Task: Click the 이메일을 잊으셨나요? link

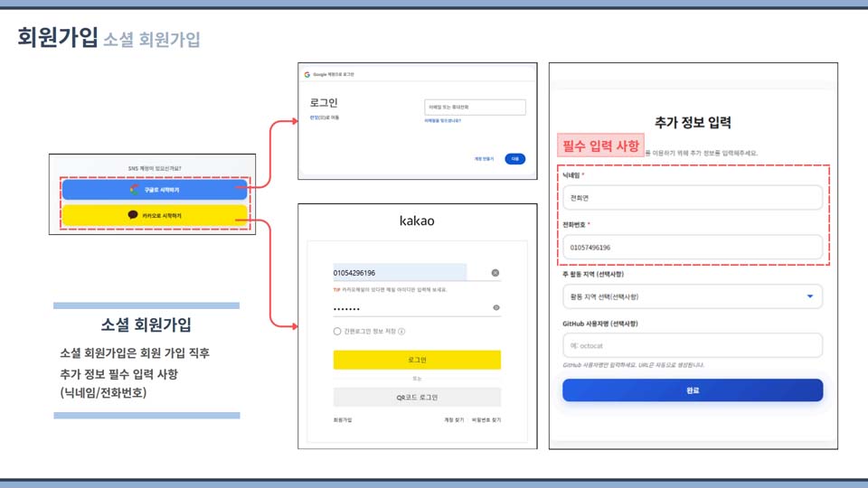Action: click(443, 120)
